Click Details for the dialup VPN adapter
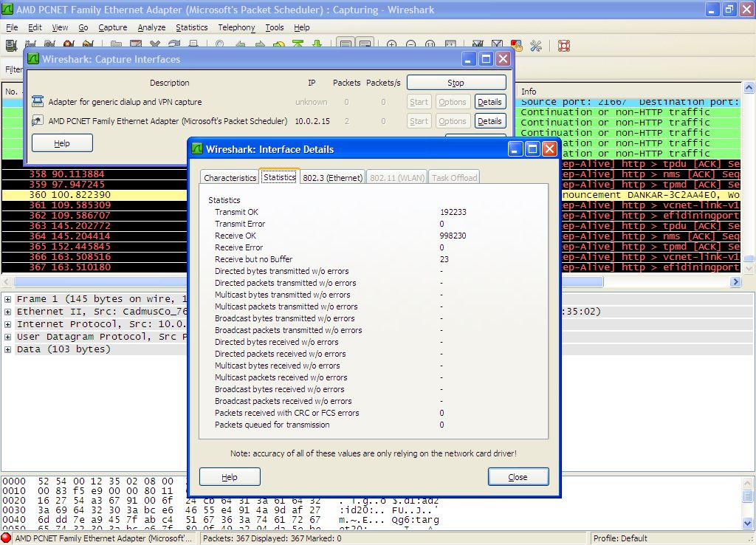This screenshot has height=545, width=756. pos(490,102)
